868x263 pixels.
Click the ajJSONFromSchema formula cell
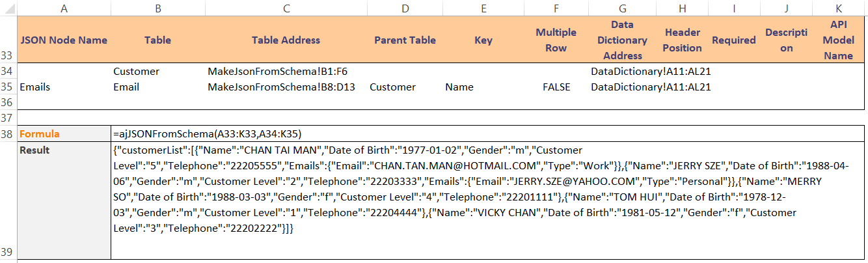pos(488,134)
